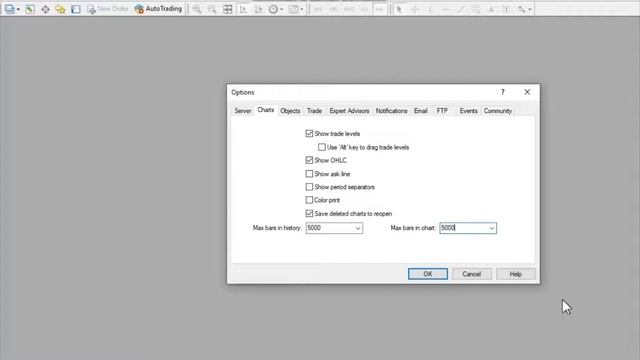Switch to the Notifications tab
Screen dimensions: 640x360
tap(391, 111)
